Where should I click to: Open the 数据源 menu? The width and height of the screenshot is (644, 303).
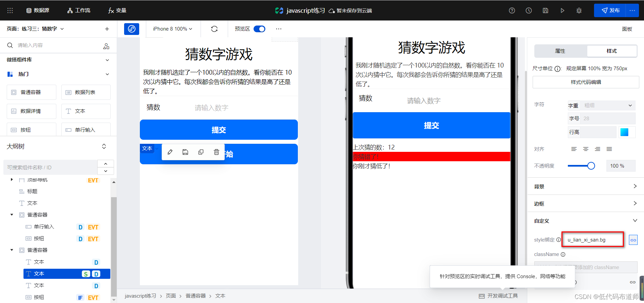(38, 10)
